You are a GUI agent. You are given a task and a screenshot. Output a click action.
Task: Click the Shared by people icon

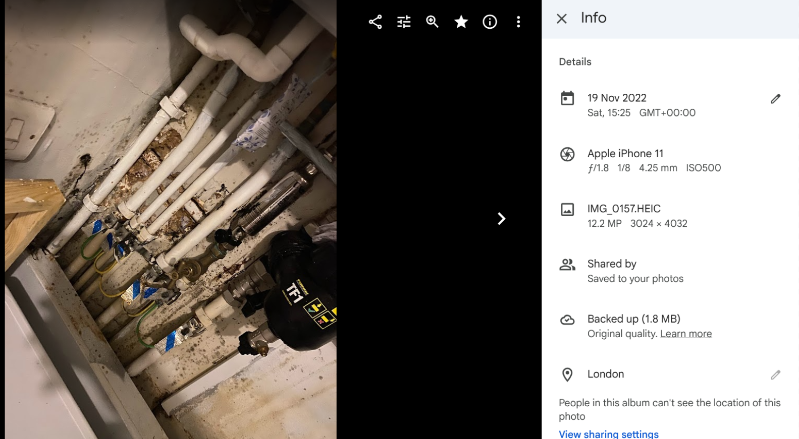(567, 264)
